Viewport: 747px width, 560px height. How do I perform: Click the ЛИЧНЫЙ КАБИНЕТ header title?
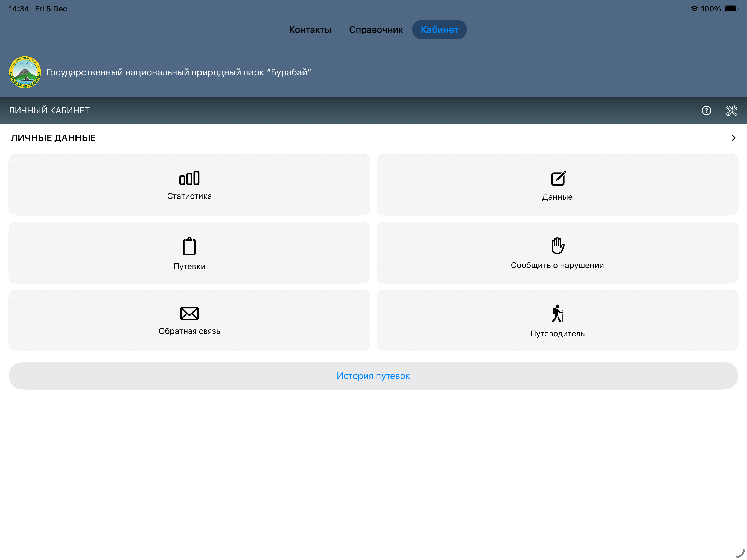point(49,110)
